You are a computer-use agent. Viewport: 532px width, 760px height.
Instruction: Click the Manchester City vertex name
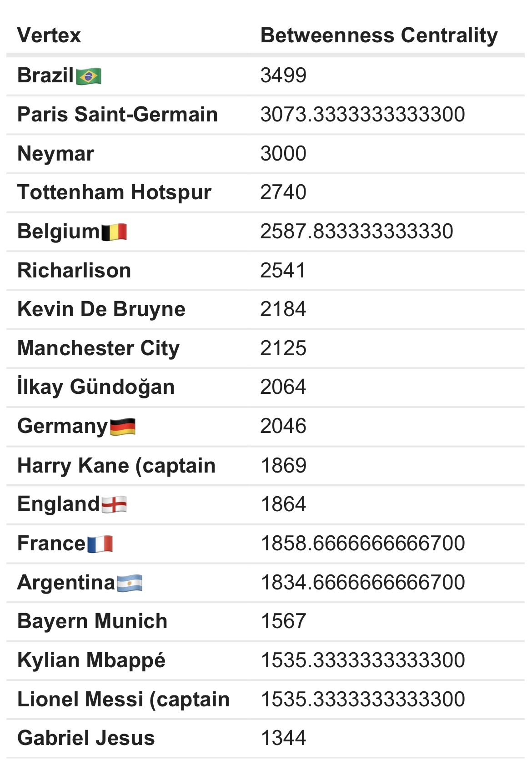98,349
